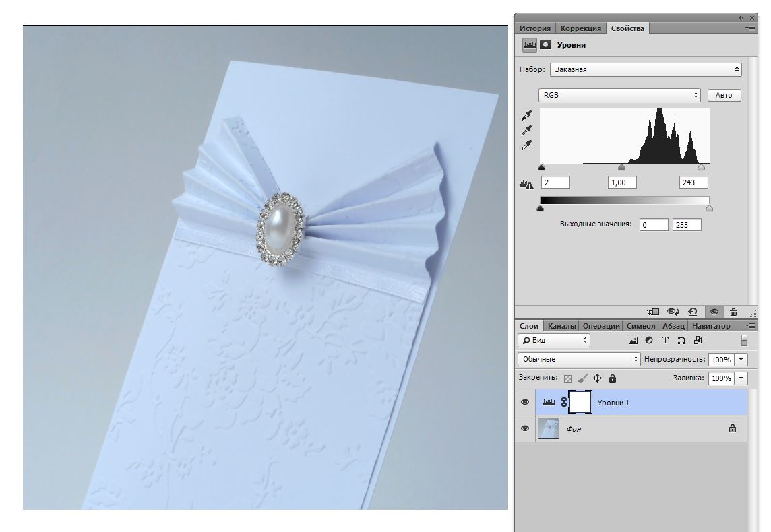Switch to the Навигатор tab
The width and height of the screenshot is (771, 532).
click(711, 326)
